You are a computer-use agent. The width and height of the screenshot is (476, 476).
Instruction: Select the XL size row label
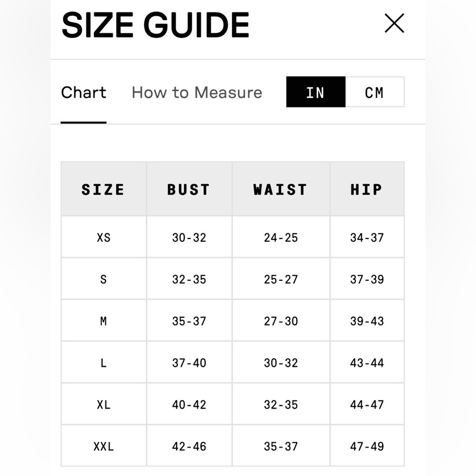coord(103,405)
